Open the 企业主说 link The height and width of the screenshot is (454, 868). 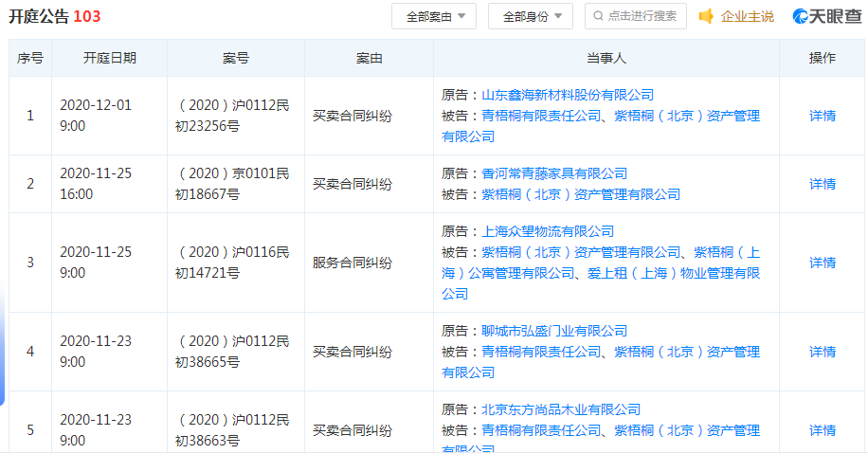(x=747, y=17)
